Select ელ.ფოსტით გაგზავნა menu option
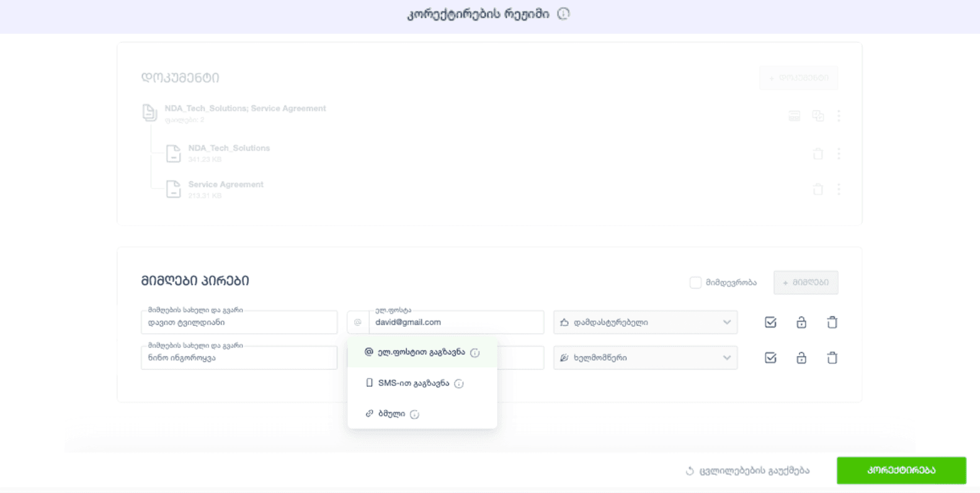 (422, 352)
